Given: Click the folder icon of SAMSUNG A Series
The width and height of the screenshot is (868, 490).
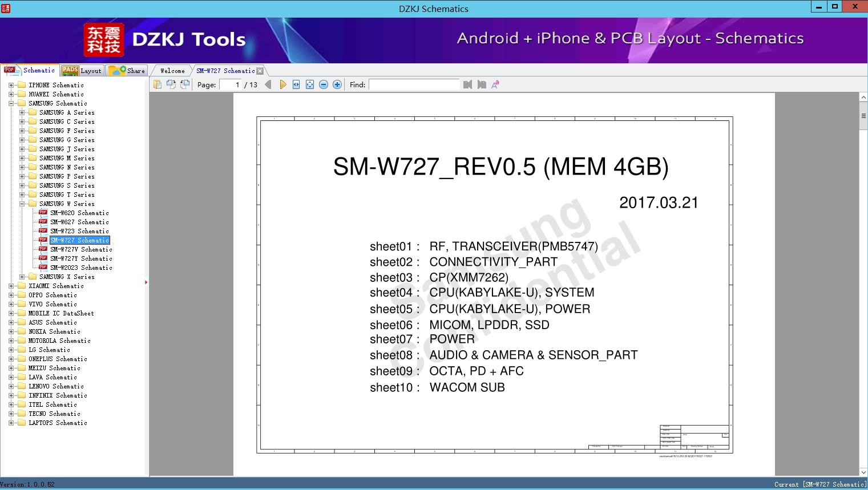Looking at the screenshot, I should tap(33, 112).
